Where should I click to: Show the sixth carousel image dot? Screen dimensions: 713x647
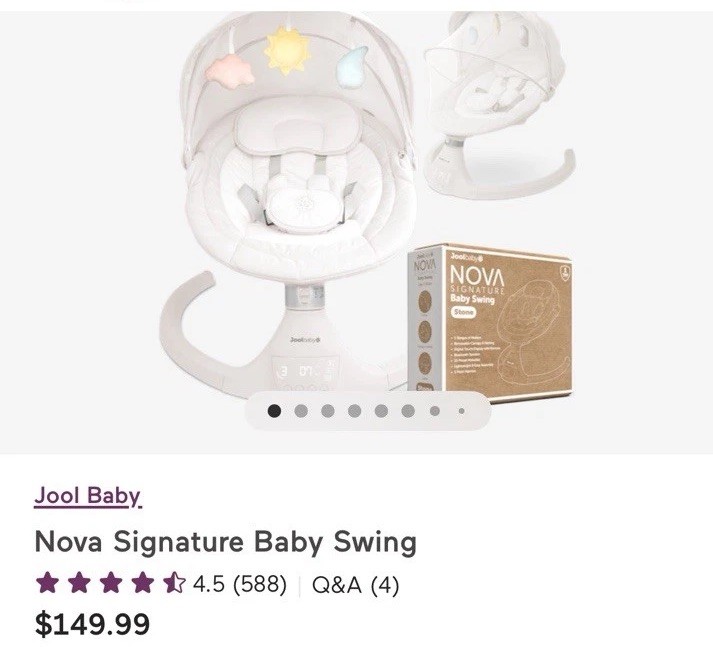pos(408,409)
